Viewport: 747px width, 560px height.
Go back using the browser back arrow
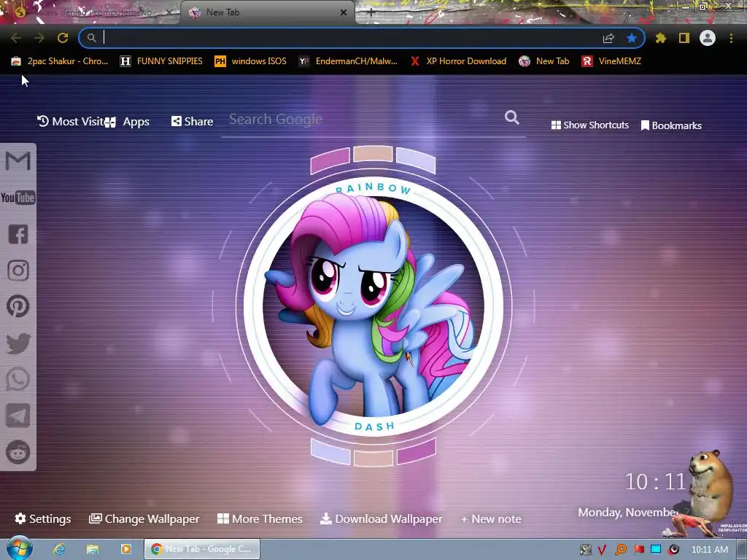click(16, 38)
